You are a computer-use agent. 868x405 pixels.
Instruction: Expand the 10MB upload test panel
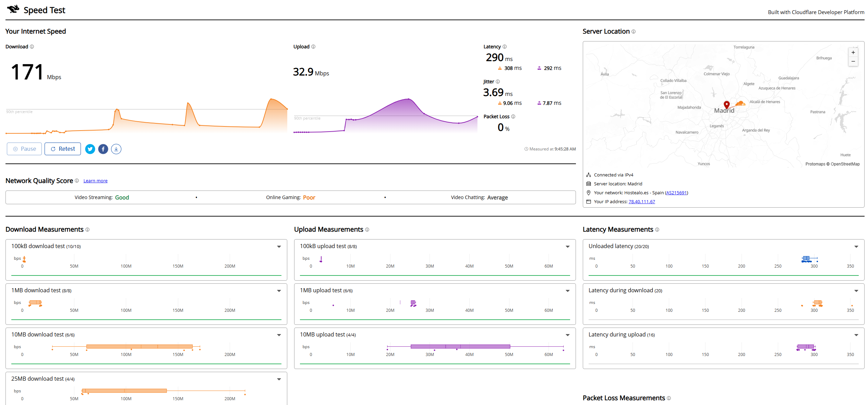click(x=568, y=335)
